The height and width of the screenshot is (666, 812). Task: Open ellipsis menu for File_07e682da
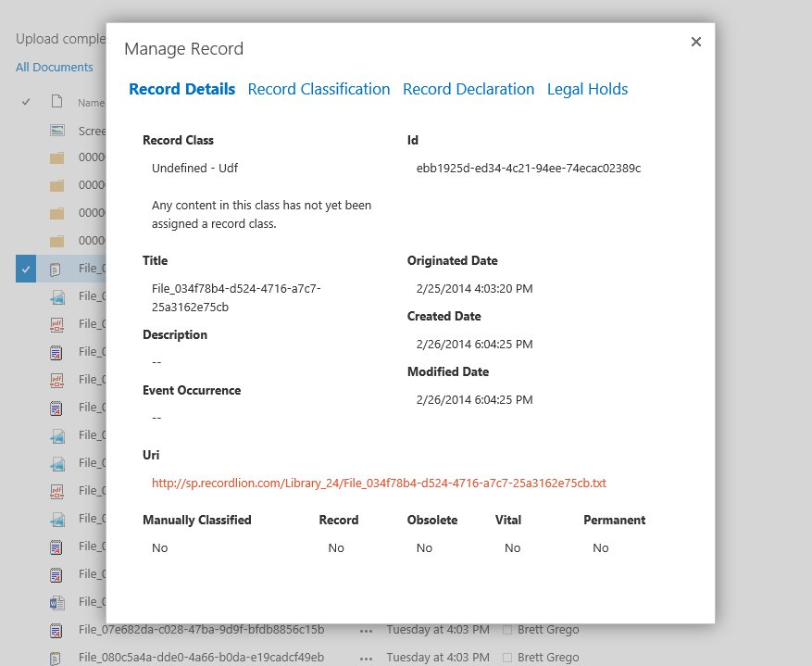pyautogui.click(x=367, y=631)
